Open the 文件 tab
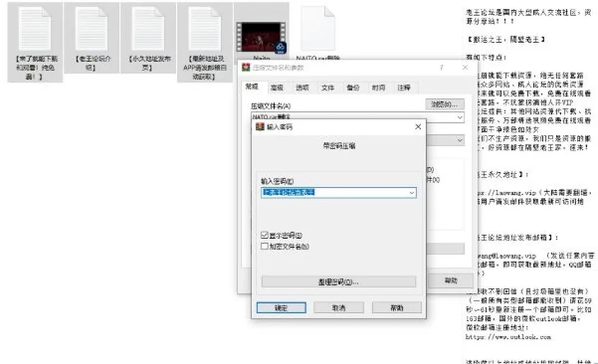Screen dimensions: 598x364 tap(328, 88)
